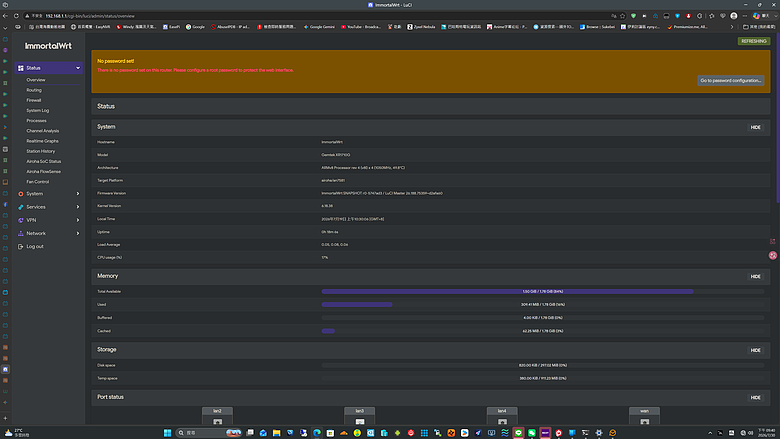Screen dimensions: 780x439
Task: Open the Overview page
Action: click(36, 80)
